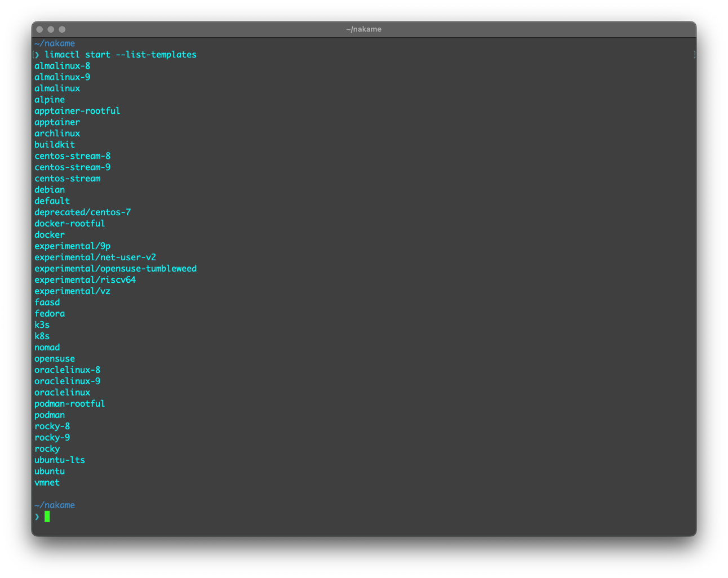Image resolution: width=728 pixels, height=578 pixels.
Task: Click the close window button
Action: pyautogui.click(x=39, y=29)
